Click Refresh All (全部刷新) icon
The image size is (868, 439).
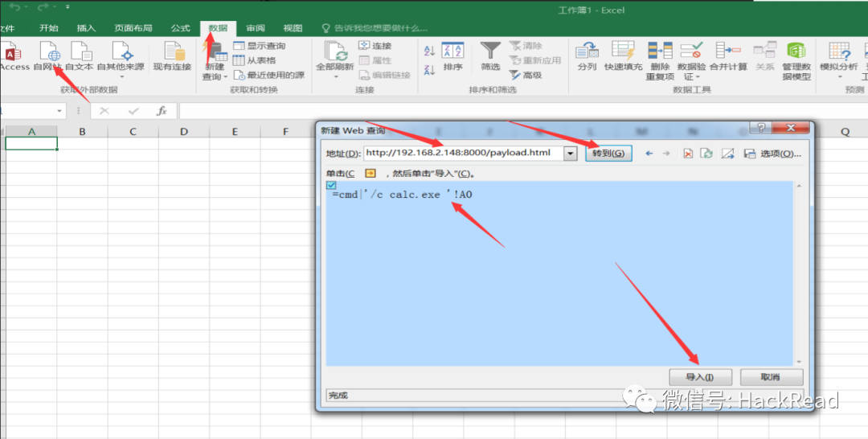click(x=335, y=51)
